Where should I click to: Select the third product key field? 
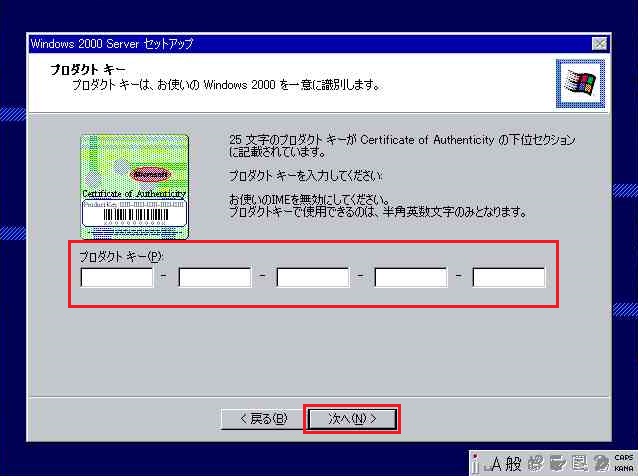(x=312, y=277)
